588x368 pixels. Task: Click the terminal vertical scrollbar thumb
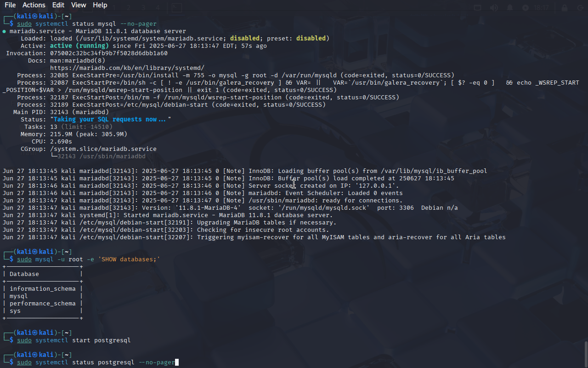[x=586, y=355]
